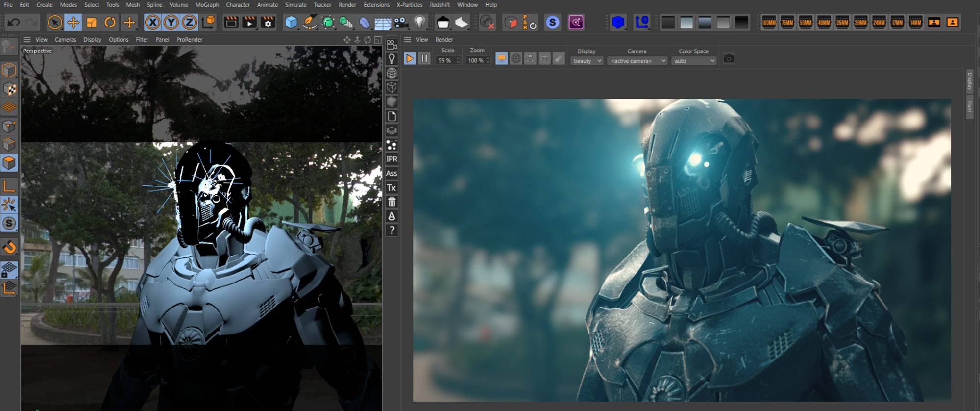Image resolution: width=980 pixels, height=411 pixels.
Task: Click the Zoom 100 % field
Action: (x=478, y=60)
